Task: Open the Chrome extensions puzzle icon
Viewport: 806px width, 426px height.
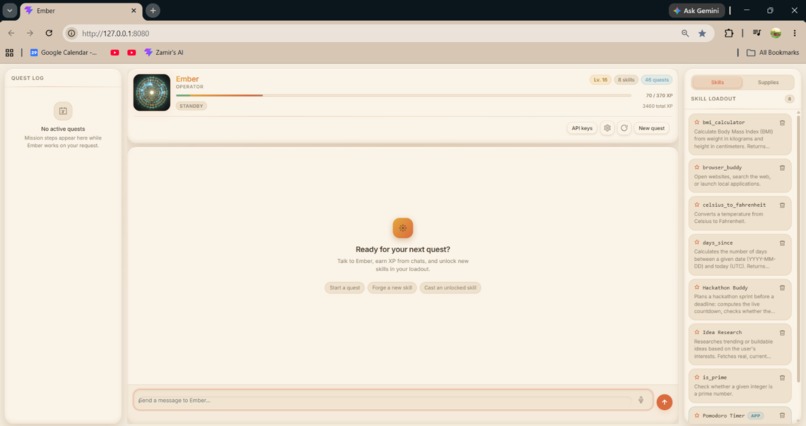Action: pos(728,33)
